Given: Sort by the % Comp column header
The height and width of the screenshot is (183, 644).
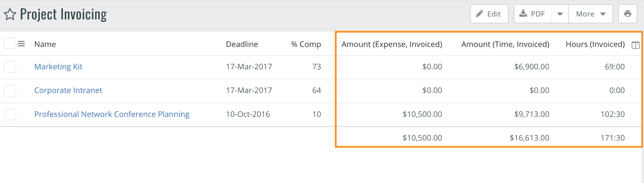Looking at the screenshot, I should click(306, 44).
